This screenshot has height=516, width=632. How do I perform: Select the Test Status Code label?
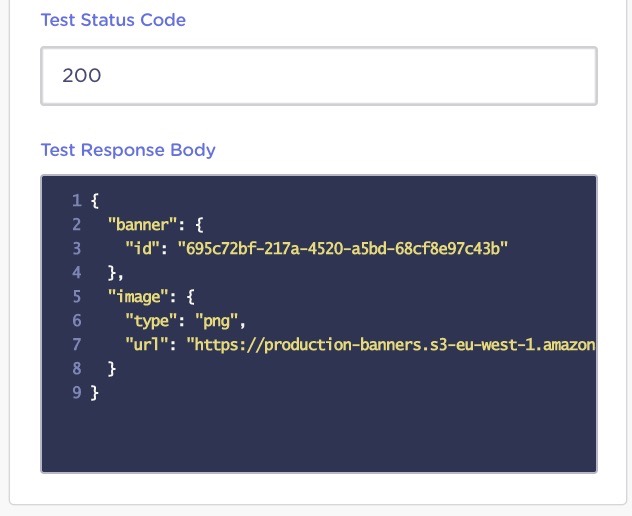(x=113, y=20)
